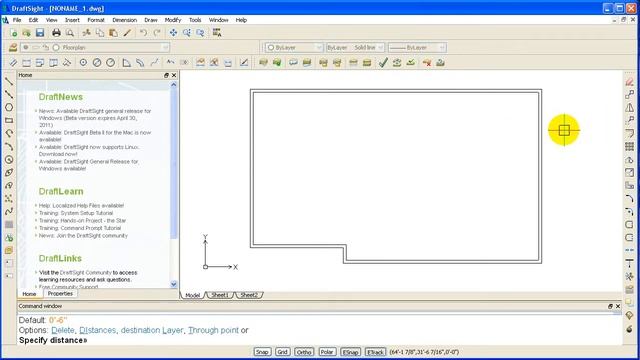Open the ByLayer line weight dropdown
640x360 pixels.
442,47
